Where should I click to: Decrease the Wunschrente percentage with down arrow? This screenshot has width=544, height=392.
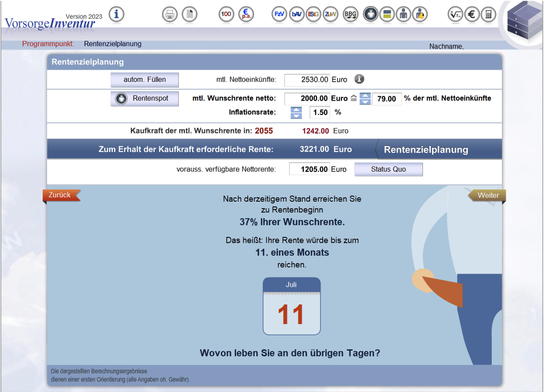coord(365,102)
